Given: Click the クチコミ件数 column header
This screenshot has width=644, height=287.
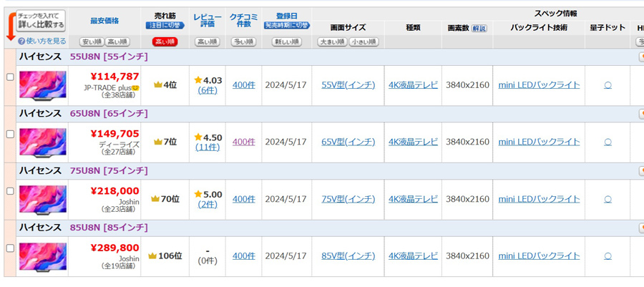Looking at the screenshot, I should click(x=243, y=21).
